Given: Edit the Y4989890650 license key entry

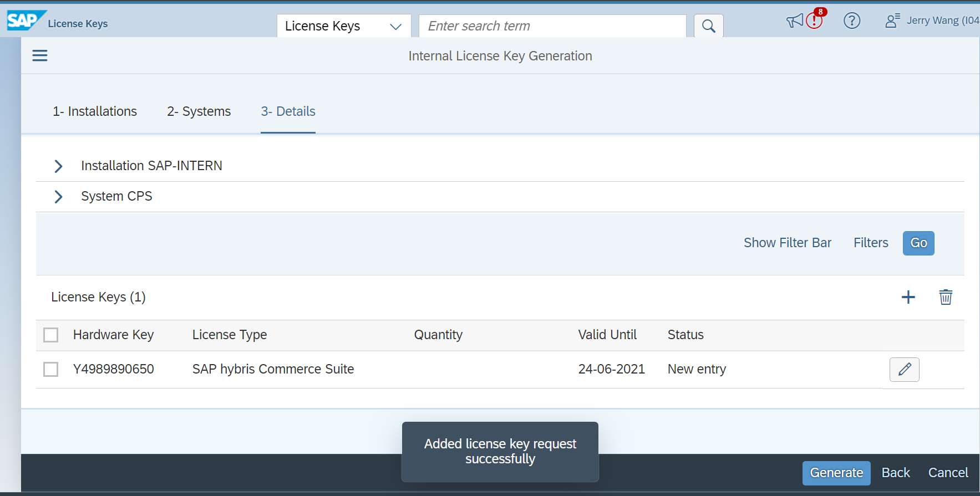Looking at the screenshot, I should click(x=904, y=369).
